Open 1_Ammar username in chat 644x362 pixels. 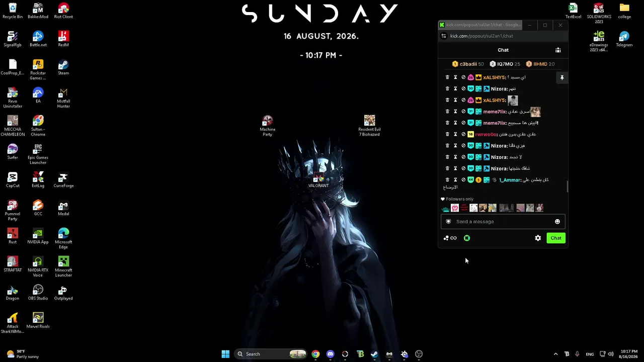point(509,180)
